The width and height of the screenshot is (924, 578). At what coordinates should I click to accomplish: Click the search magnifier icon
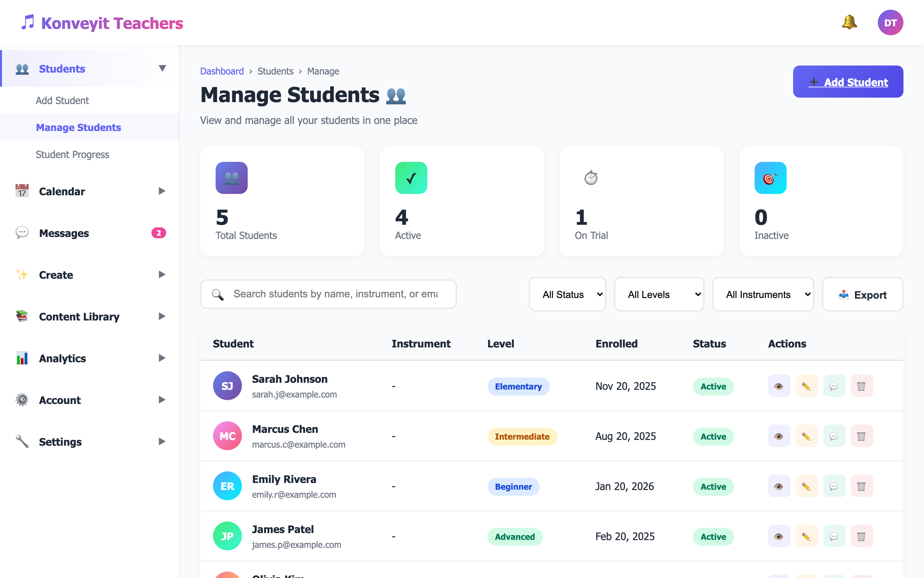[218, 294]
